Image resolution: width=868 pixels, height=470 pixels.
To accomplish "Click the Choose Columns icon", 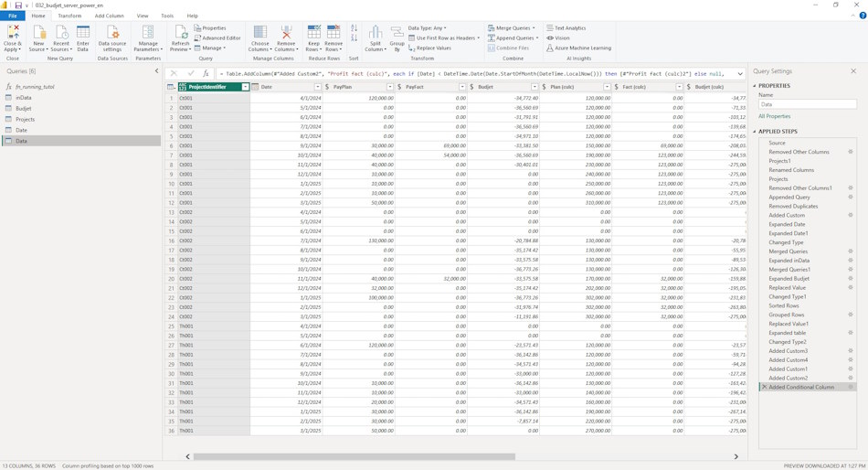I will point(259,32).
